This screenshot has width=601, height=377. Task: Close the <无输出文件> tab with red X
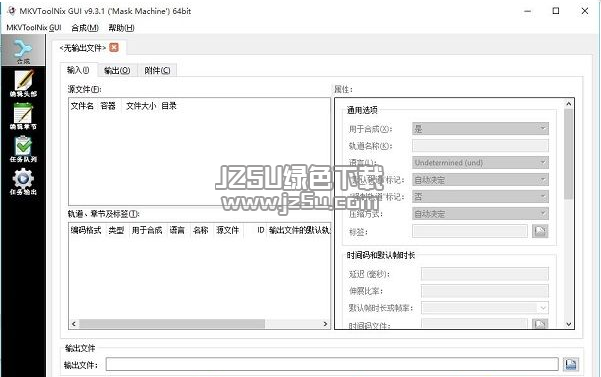114,48
